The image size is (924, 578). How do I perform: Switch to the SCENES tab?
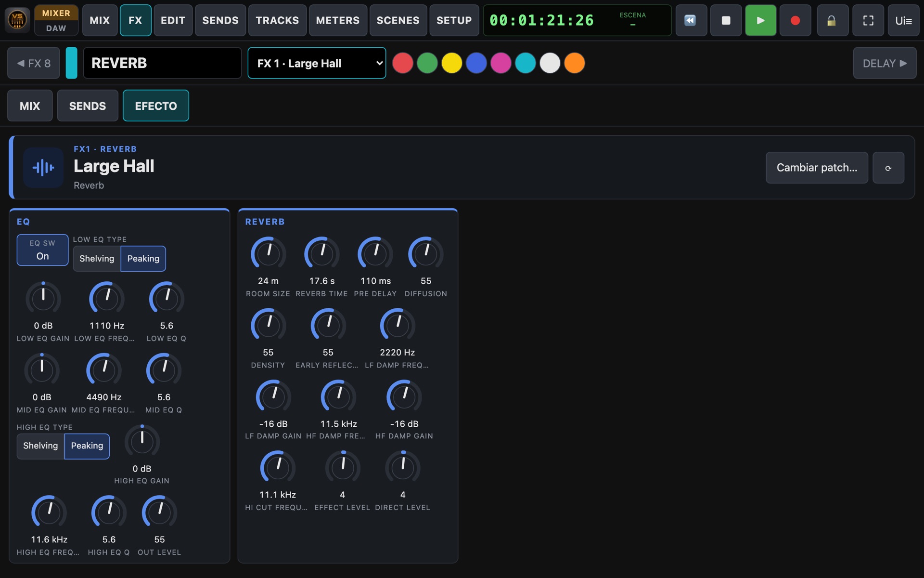tap(398, 20)
